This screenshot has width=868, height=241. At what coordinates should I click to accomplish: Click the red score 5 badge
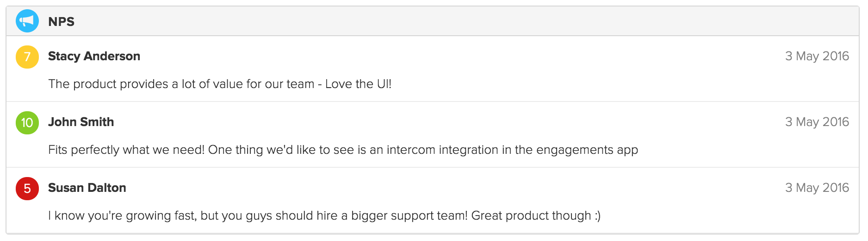27,189
